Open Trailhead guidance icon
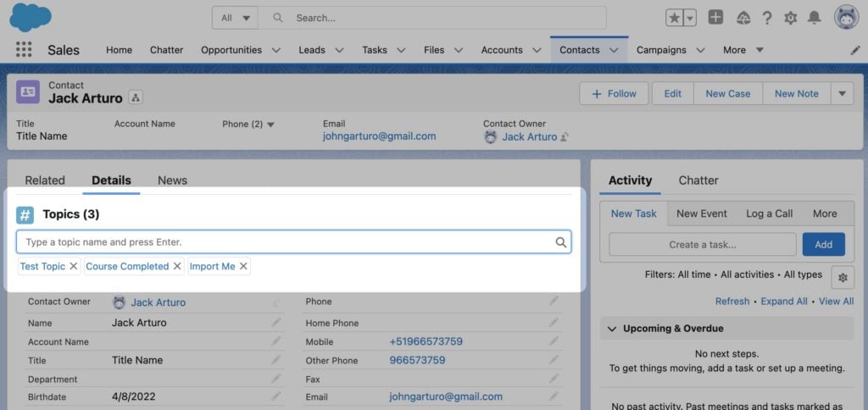 tap(743, 18)
